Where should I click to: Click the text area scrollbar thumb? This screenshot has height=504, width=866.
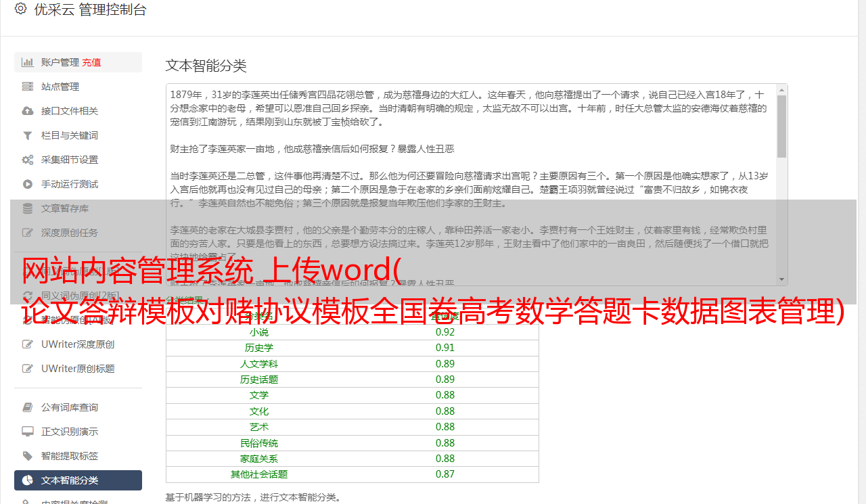(781, 126)
